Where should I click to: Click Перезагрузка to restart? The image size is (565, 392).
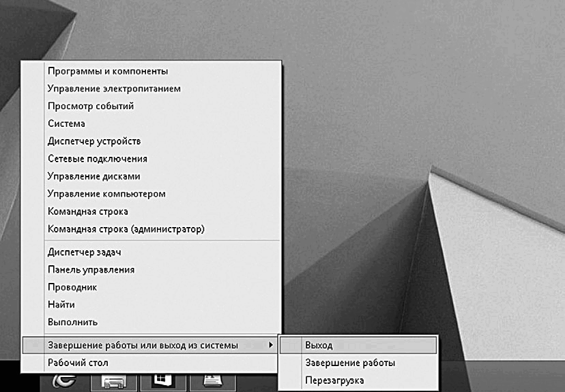[334, 380]
